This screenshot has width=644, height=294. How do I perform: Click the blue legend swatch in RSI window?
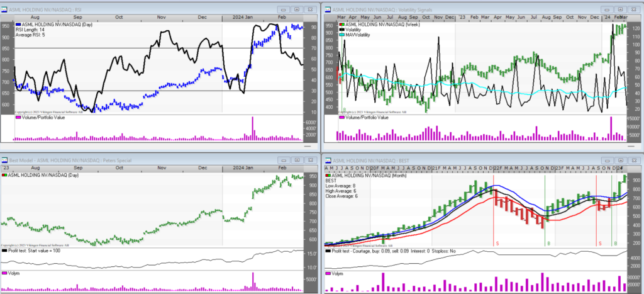[x=18, y=25]
